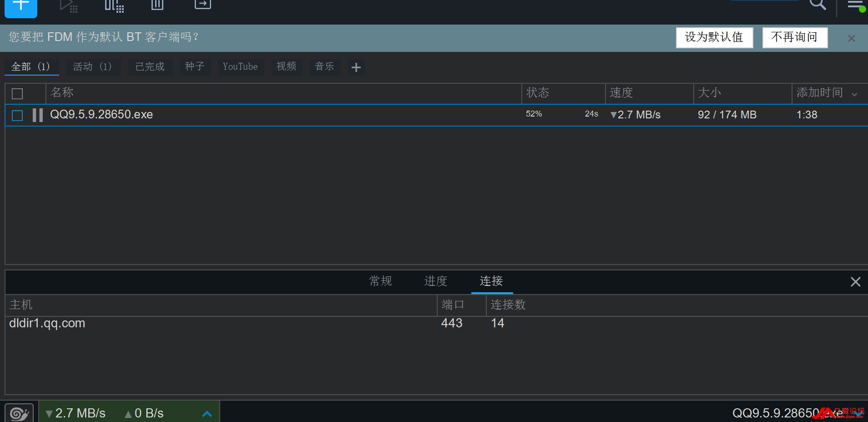The height and width of the screenshot is (422, 868).
Task: Open the 连接 details tab
Action: coord(491,281)
